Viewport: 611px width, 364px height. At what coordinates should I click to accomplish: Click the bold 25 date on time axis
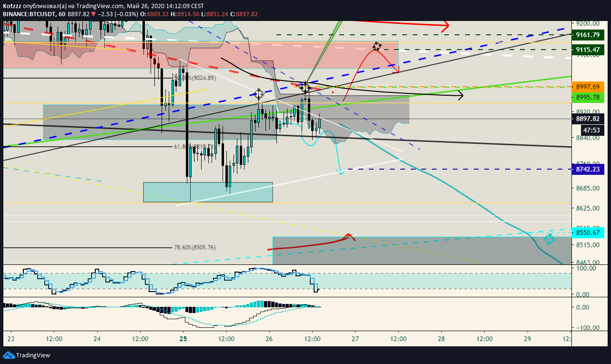pos(183,339)
